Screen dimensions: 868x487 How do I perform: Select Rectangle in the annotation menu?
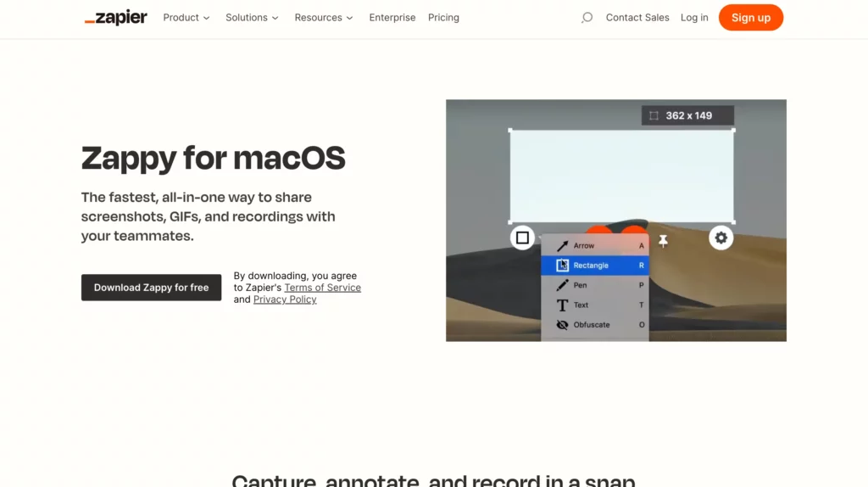coord(594,266)
